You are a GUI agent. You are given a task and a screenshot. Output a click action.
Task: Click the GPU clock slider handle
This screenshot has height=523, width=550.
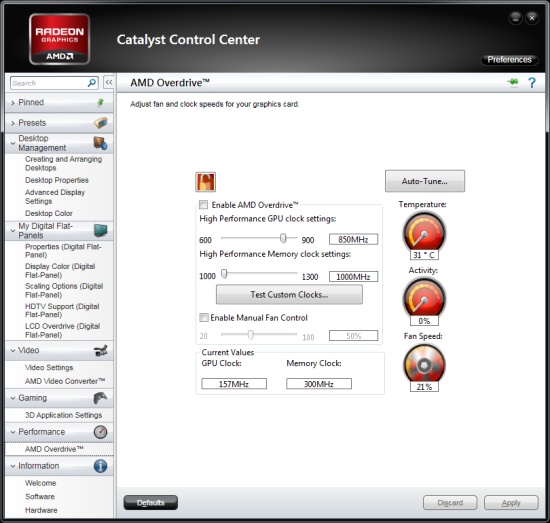click(x=283, y=238)
